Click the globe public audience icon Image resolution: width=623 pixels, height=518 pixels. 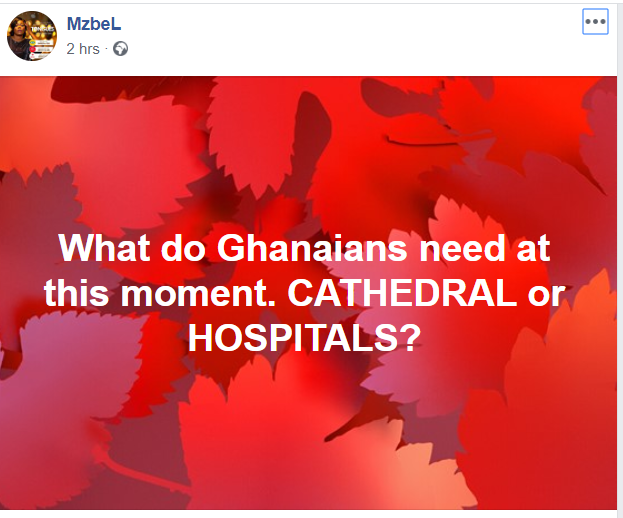tap(121, 48)
